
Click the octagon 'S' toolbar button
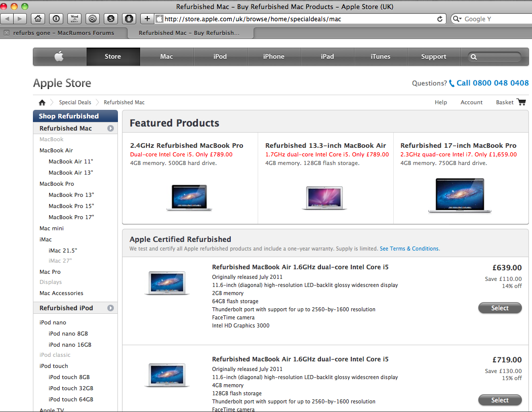click(111, 19)
